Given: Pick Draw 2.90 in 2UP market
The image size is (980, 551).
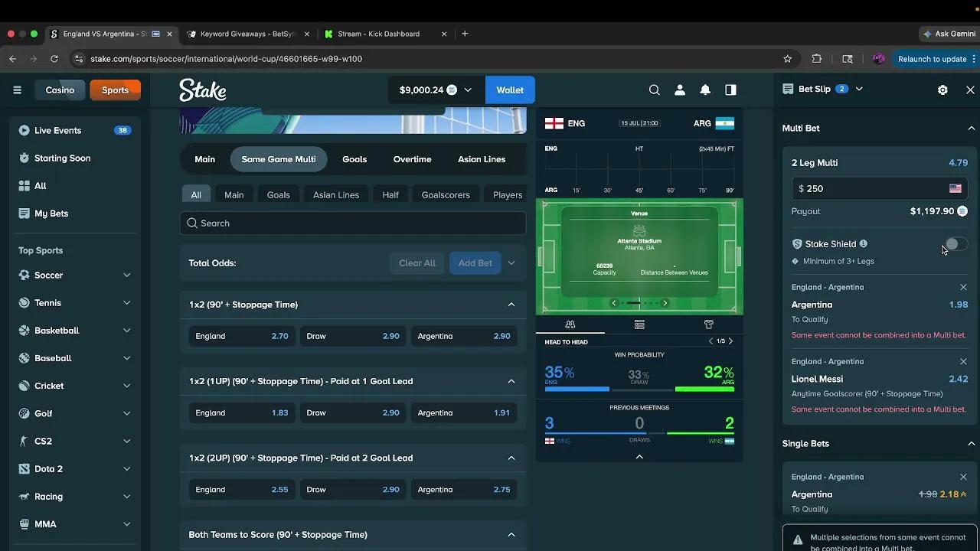Looking at the screenshot, I should (x=353, y=490).
